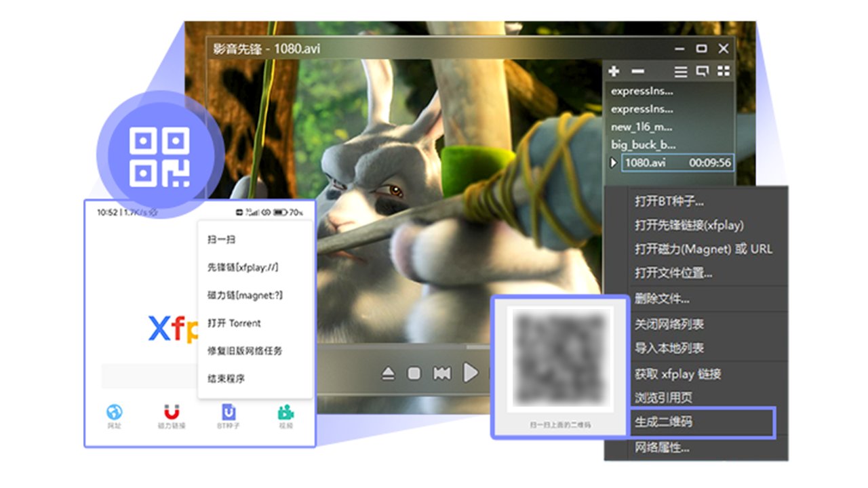Remove an item with the minus icon
Image resolution: width=868 pixels, height=488 pixels.
636,70
